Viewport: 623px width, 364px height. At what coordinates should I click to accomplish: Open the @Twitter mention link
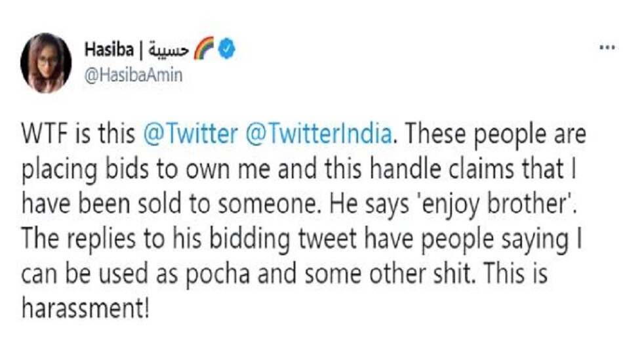(x=190, y=135)
